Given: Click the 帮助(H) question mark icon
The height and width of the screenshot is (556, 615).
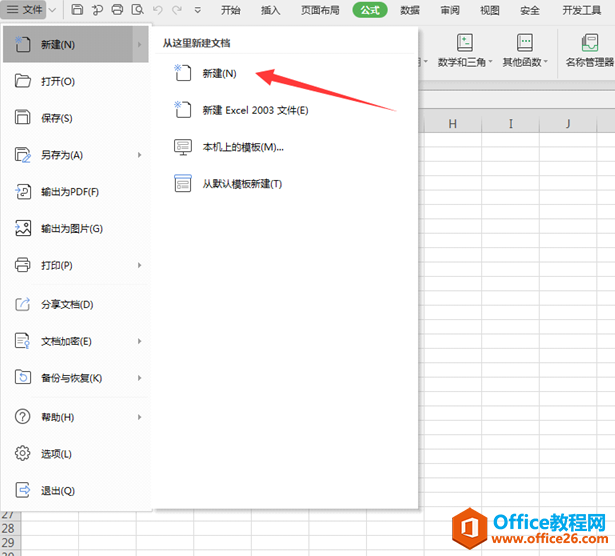Looking at the screenshot, I should [x=22, y=416].
